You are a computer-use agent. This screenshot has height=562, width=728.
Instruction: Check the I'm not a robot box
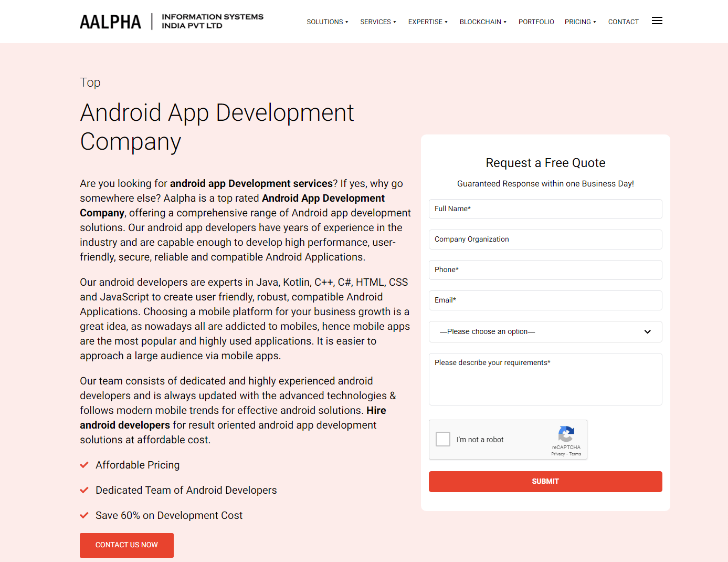(443, 439)
